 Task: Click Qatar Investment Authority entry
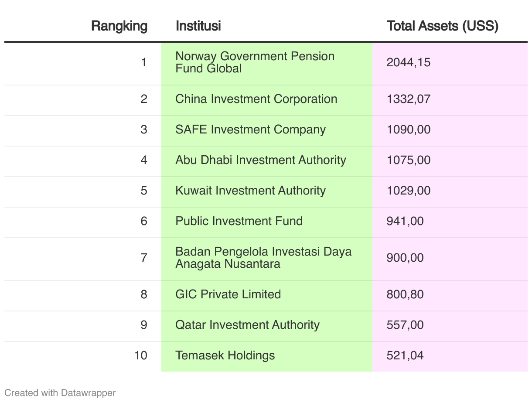point(247,325)
